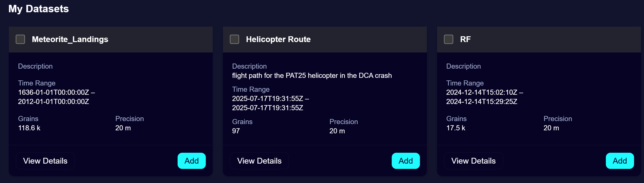This screenshot has width=644, height=183.
Task: Click the PAT25 helicopter flight path description
Action: pos(312,75)
